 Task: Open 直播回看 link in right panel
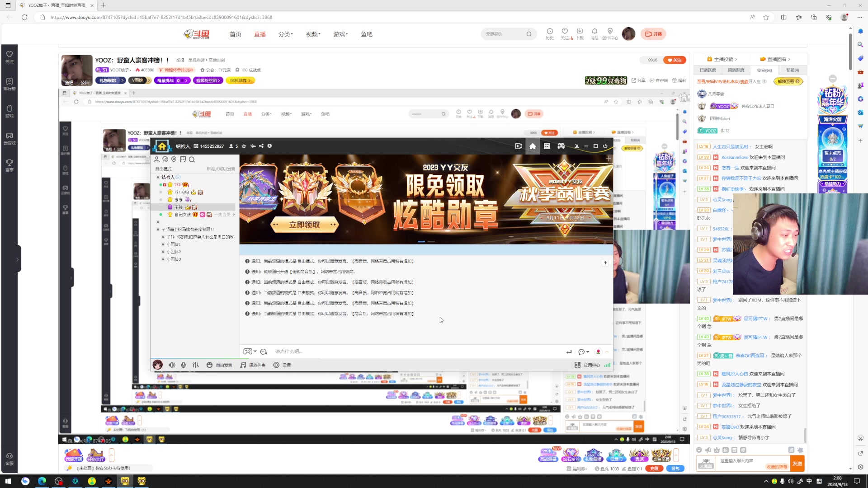point(775,59)
